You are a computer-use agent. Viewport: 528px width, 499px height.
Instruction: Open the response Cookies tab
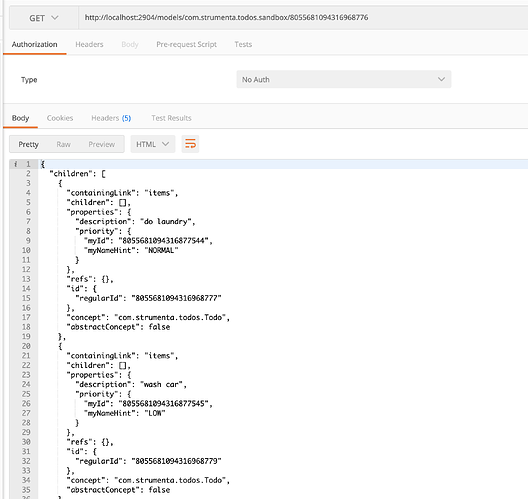(60, 118)
